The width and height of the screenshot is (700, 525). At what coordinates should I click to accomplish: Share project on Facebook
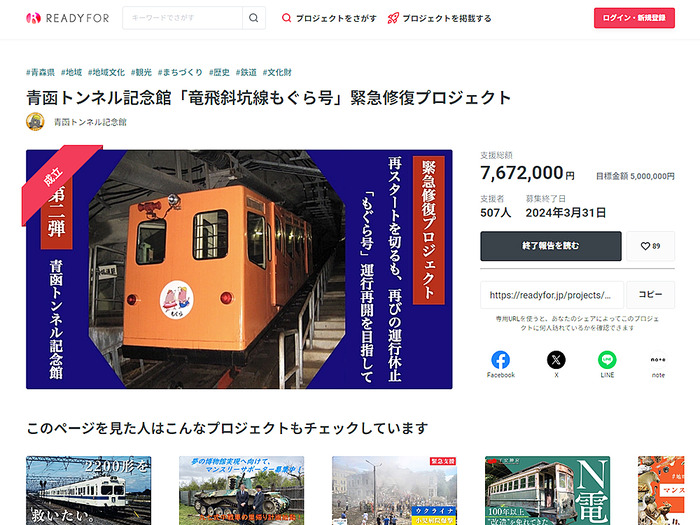(x=500, y=364)
